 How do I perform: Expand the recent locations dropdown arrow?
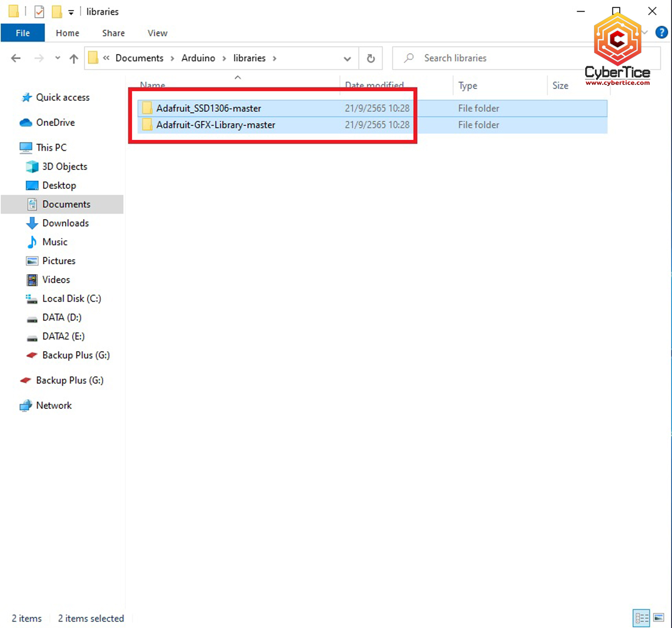pyautogui.click(x=57, y=58)
